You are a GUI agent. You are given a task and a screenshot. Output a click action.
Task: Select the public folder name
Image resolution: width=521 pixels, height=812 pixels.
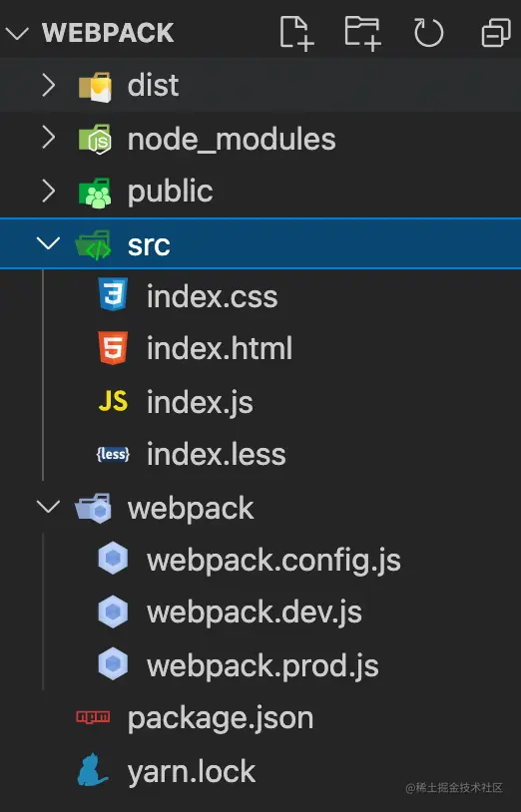(x=171, y=193)
